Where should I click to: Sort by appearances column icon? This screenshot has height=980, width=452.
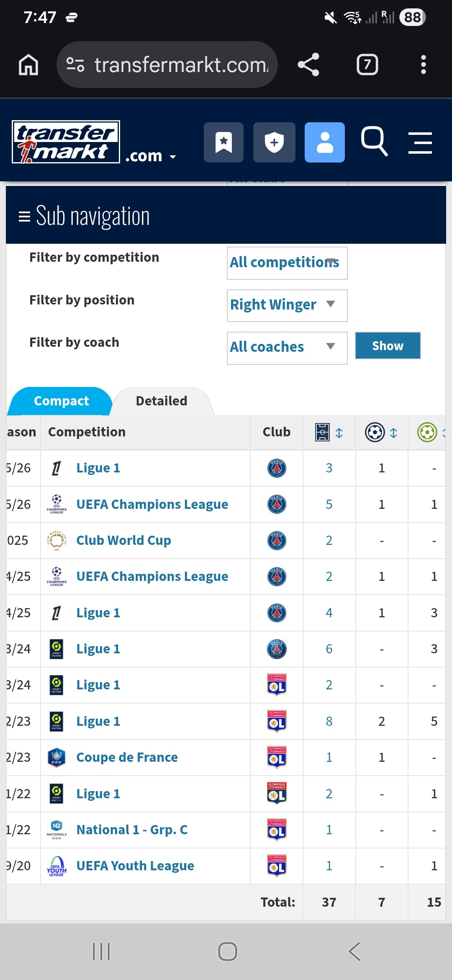point(329,433)
